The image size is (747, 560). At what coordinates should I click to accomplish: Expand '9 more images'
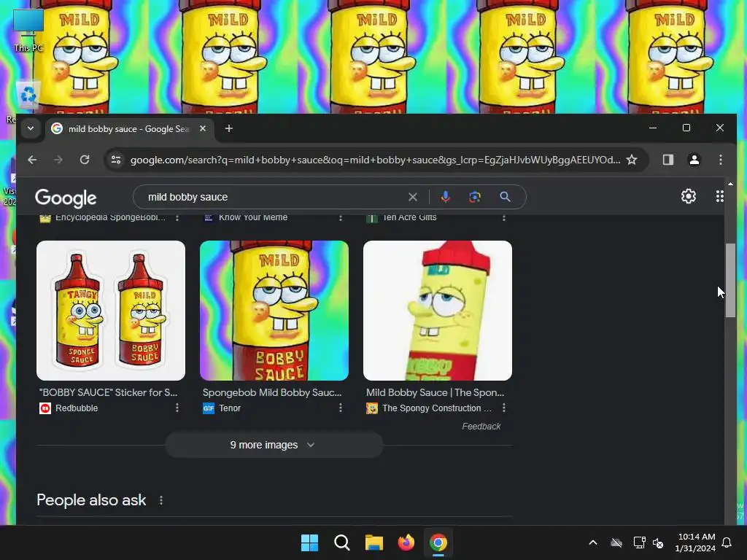(274, 445)
